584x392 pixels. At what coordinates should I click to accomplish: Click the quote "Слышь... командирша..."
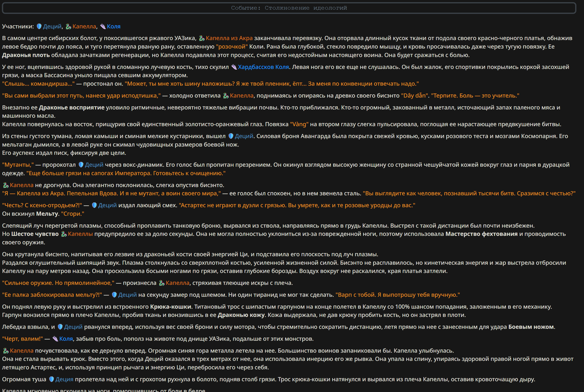coord(38,84)
